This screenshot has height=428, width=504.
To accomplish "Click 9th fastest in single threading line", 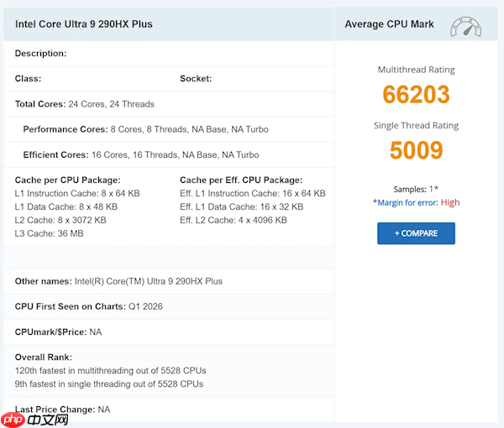I will [109, 384].
